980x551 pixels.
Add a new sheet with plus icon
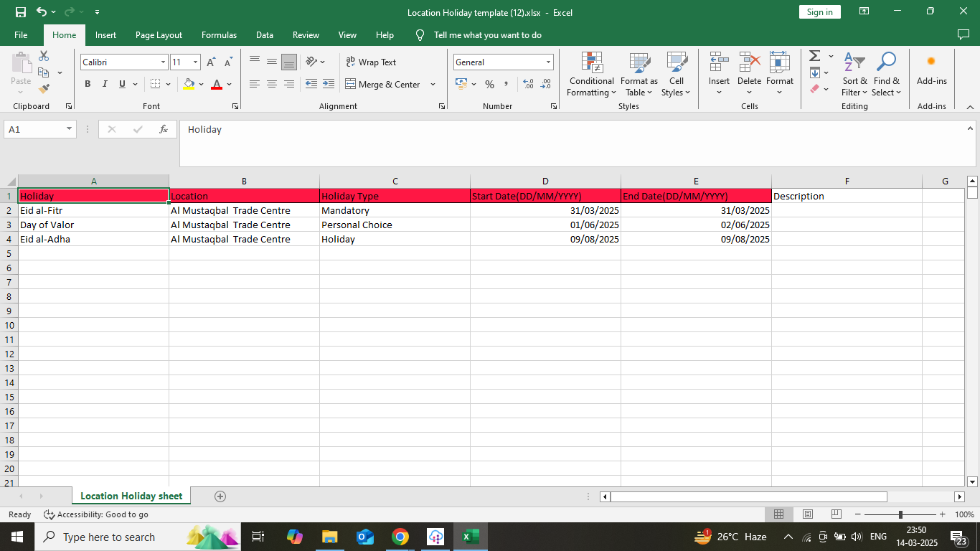click(220, 496)
